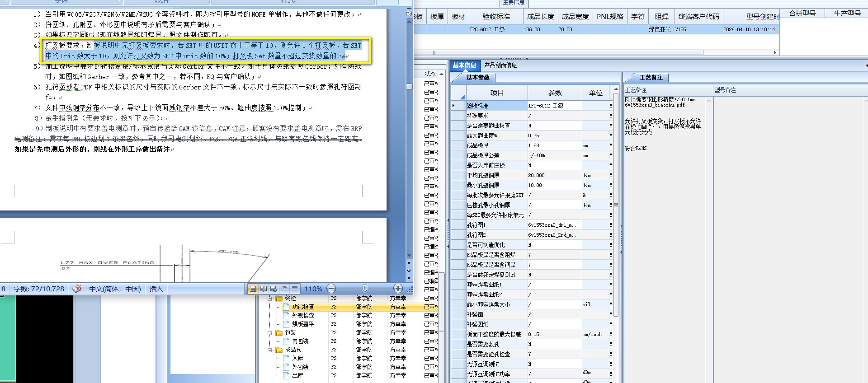Click the 板面平整度的最大极差 value 0.15 cell
The image size is (868, 383).
click(x=554, y=334)
